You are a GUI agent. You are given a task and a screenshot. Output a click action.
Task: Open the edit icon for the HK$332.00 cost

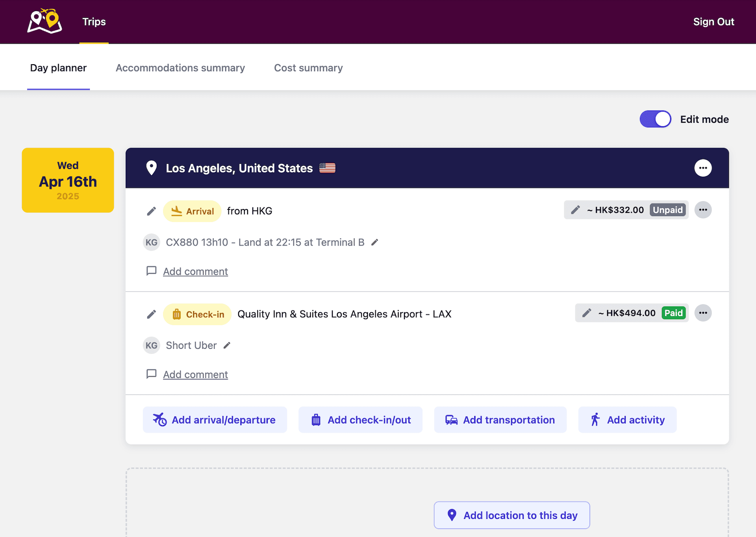(x=575, y=210)
